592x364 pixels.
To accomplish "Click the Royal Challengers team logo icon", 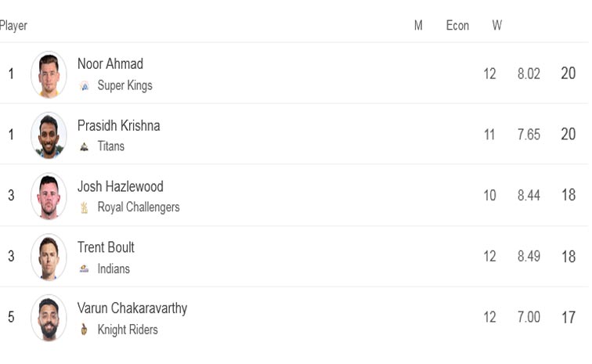I will coord(85,207).
